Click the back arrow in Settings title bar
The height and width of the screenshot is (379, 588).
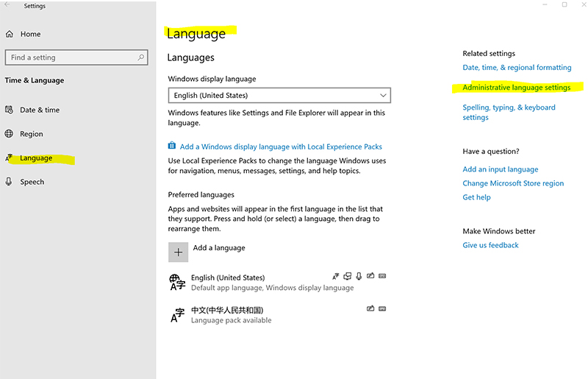click(7, 4)
